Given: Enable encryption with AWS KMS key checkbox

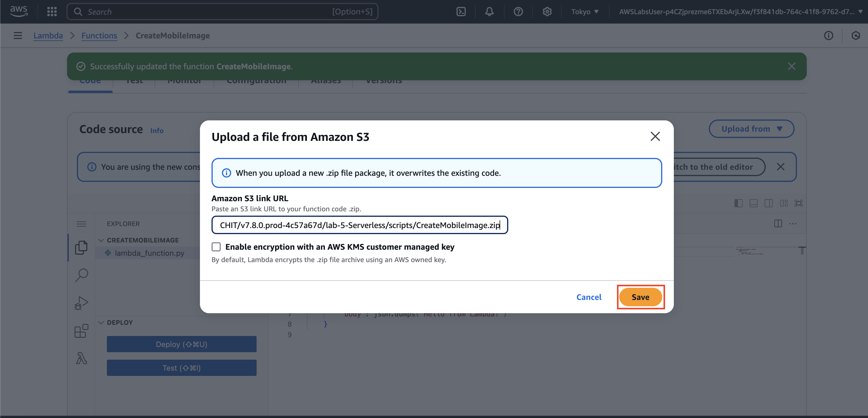Looking at the screenshot, I should click(x=216, y=247).
